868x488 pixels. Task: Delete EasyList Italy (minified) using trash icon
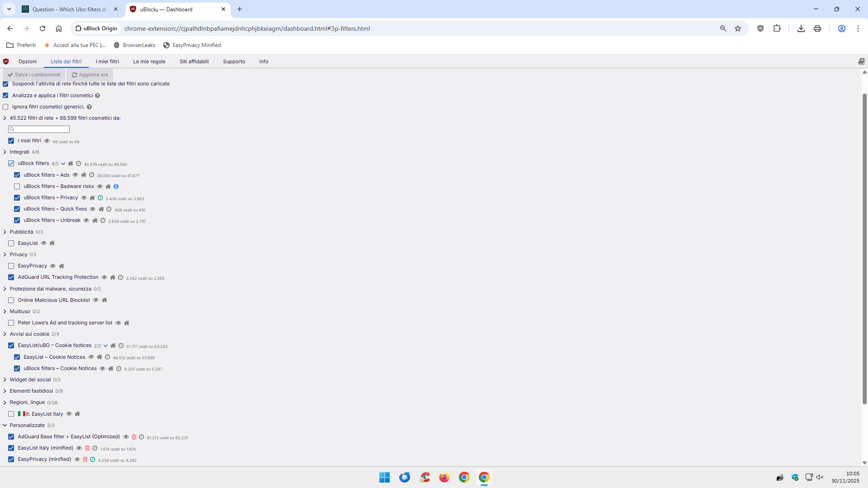pyautogui.click(x=87, y=448)
